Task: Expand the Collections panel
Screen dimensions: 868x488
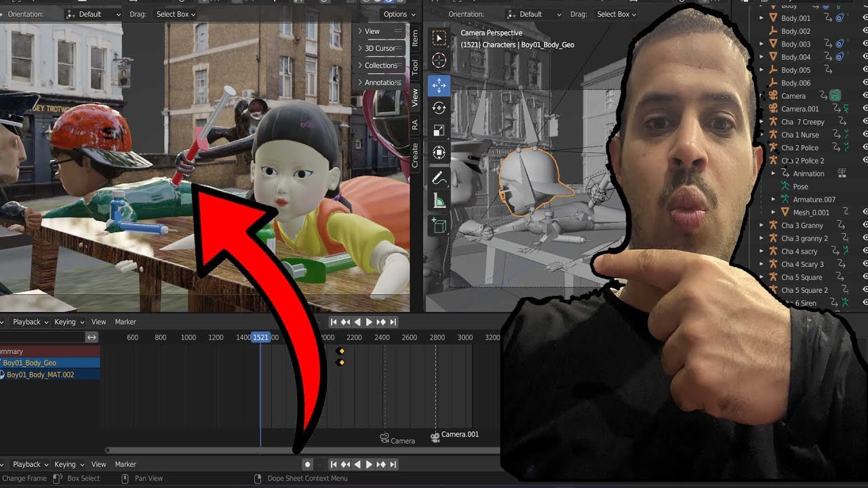Action: 380,66
